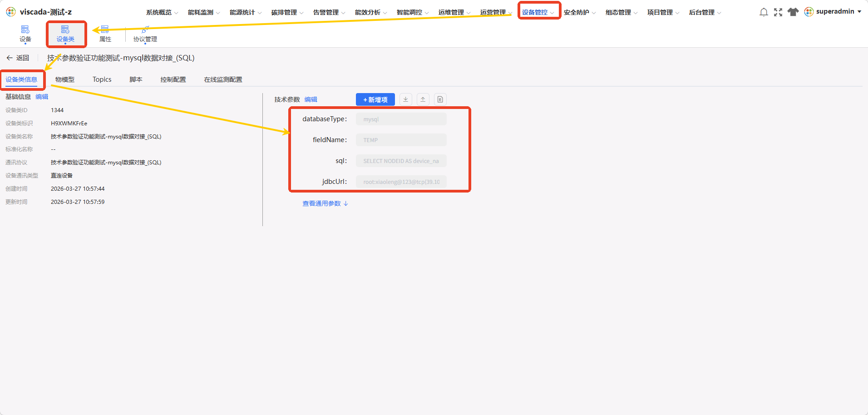Open the 后台管理 menu
This screenshot has width=868, height=415.
(705, 12)
